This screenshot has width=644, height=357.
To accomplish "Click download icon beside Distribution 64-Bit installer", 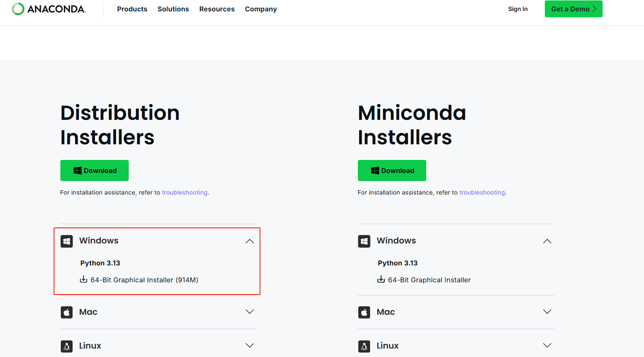I will coord(84,279).
